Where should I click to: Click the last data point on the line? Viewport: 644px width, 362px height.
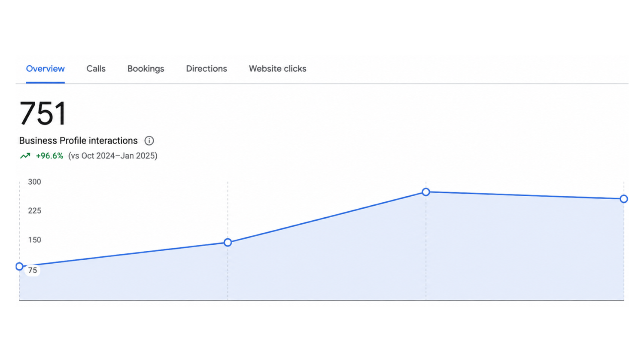point(624,199)
